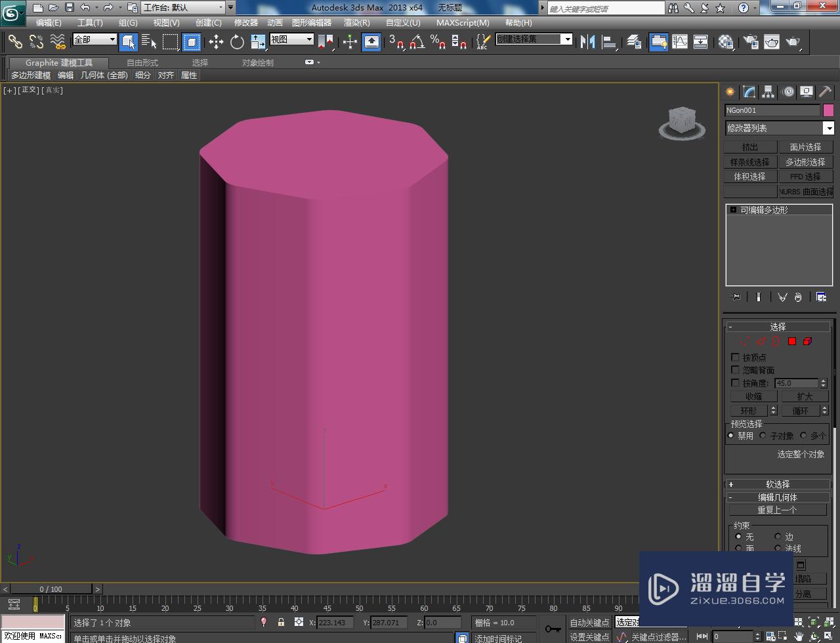Open the 编辑(E) menu
840x643 pixels.
49,23
